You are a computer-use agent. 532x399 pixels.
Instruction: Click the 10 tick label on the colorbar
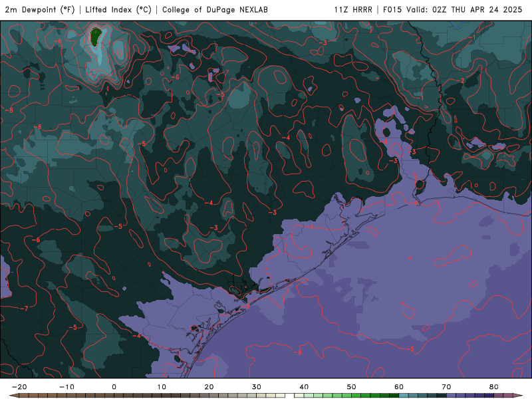(162, 387)
